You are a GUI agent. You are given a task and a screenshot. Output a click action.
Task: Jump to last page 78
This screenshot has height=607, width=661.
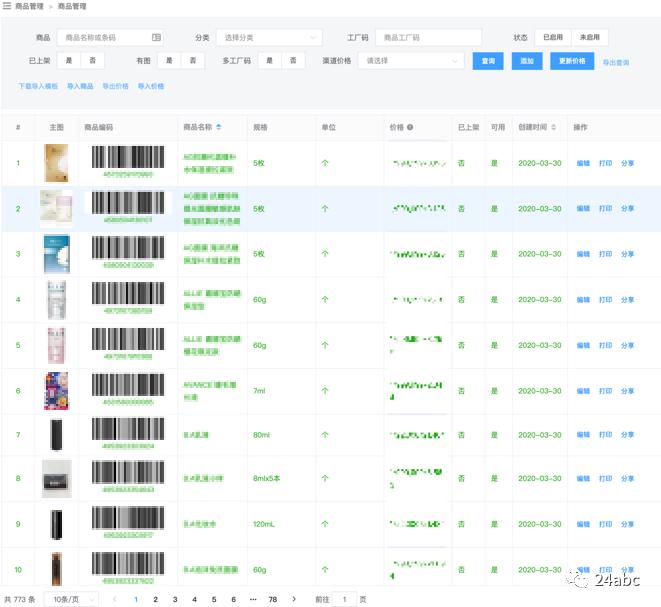272,599
